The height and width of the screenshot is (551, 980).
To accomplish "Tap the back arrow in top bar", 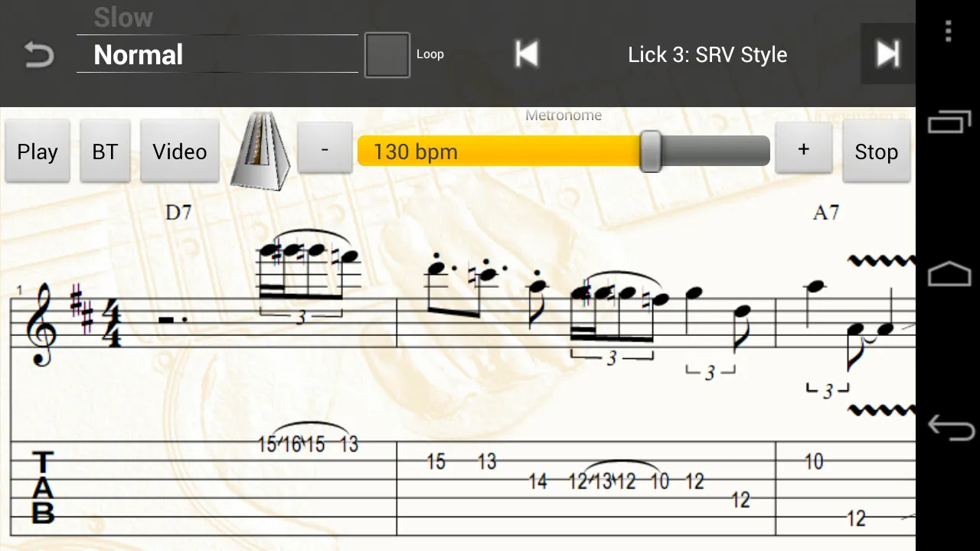I will point(38,55).
